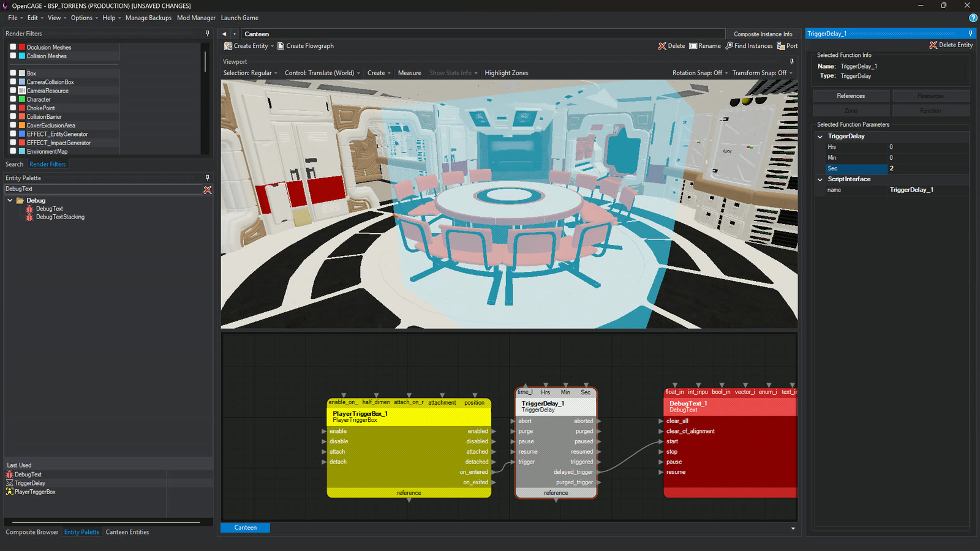The height and width of the screenshot is (551, 980).
Task: Open Transform Snap dropdown
Action: click(762, 73)
